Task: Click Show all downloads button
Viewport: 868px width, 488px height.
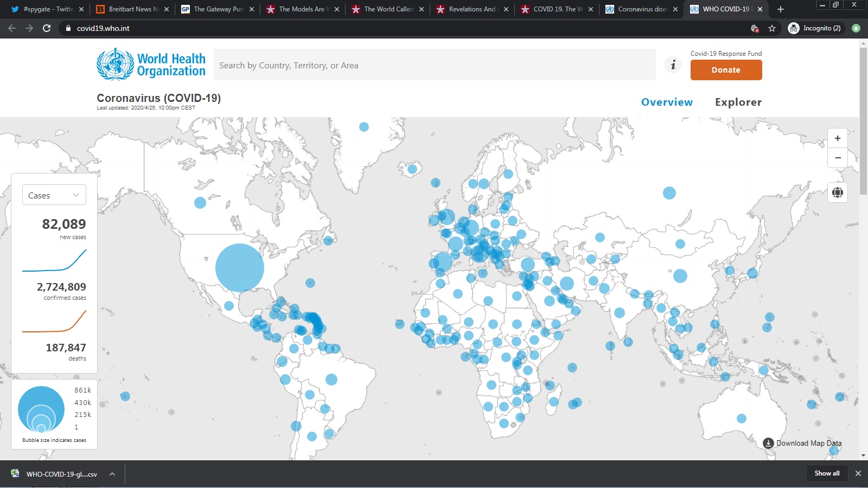Action: point(827,473)
